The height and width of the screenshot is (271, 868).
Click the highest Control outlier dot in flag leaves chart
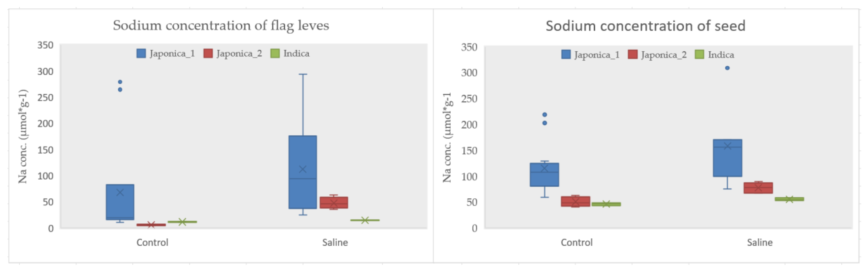click(x=120, y=82)
